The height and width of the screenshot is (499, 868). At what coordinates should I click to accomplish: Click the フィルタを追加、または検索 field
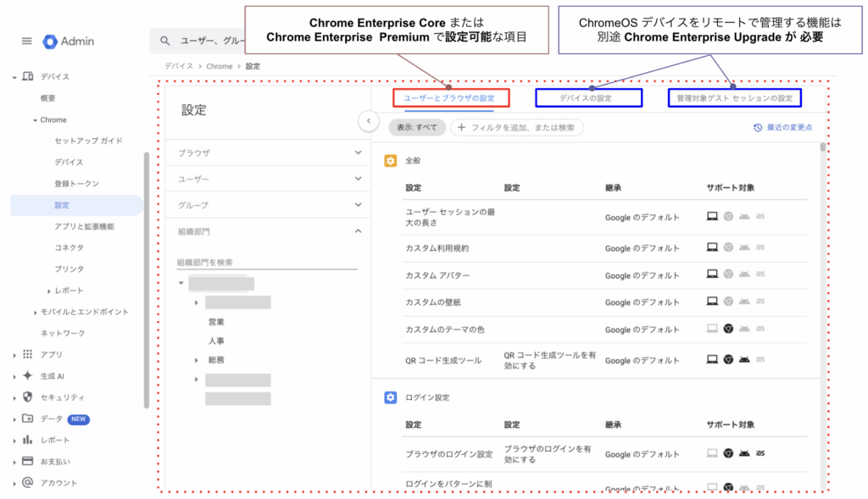[x=517, y=127]
